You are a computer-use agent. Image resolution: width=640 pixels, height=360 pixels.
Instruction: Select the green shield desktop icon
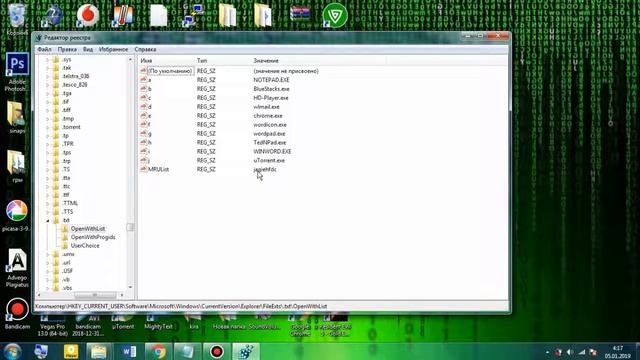(335, 16)
